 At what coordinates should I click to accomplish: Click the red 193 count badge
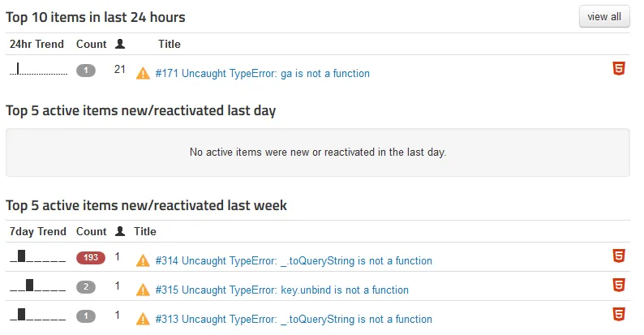tap(91, 258)
